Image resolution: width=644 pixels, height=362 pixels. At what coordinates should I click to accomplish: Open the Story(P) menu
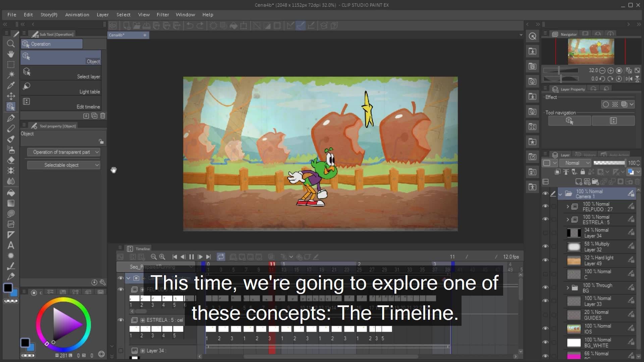coord(49,15)
